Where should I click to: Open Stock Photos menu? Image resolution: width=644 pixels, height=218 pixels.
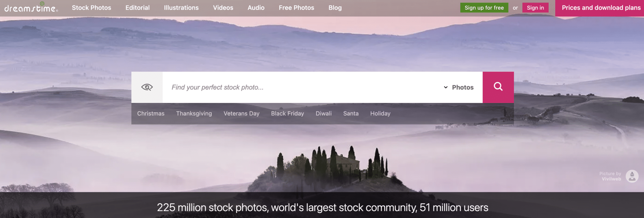pos(91,8)
